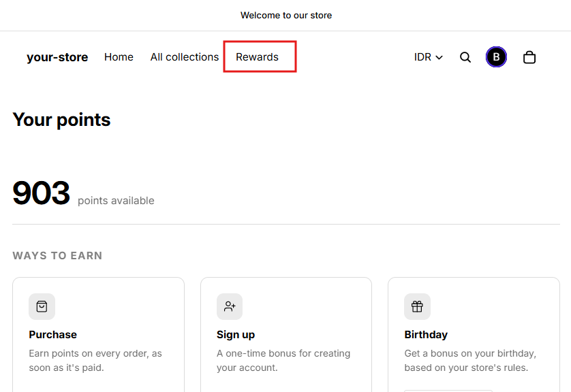Open the shopping cart bag icon

coord(529,57)
